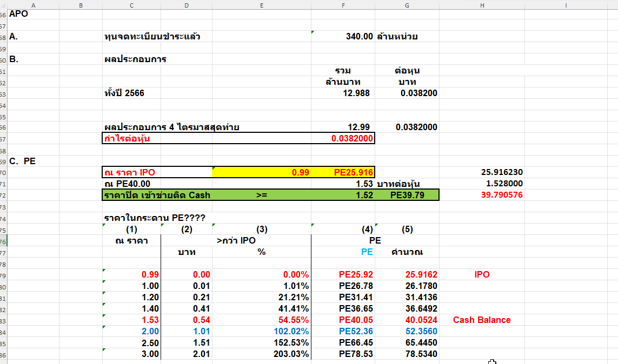Select the 12.99 cell
This screenshot has width=618, height=364.
[343, 127]
